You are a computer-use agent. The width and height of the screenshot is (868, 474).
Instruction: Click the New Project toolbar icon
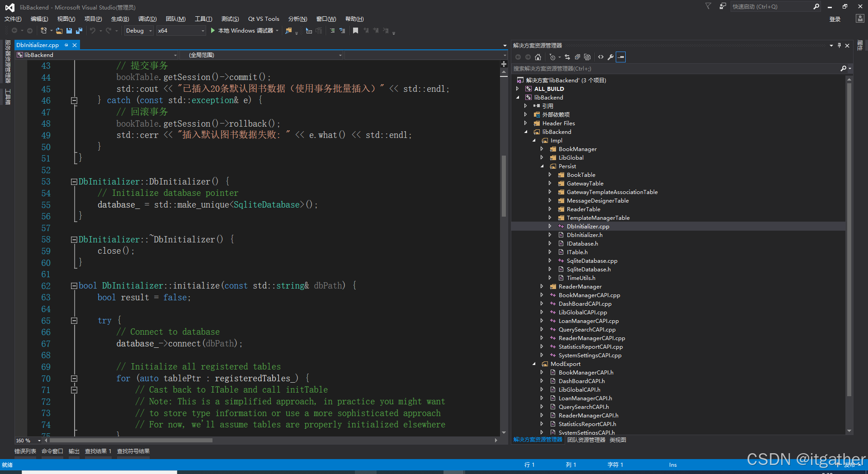(x=43, y=31)
